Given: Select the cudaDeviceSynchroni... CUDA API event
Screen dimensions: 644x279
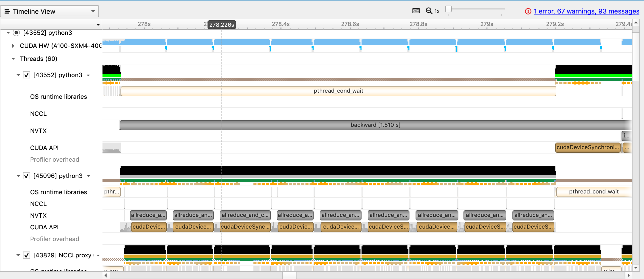Looking at the screenshot, I should pyautogui.click(x=588, y=147).
